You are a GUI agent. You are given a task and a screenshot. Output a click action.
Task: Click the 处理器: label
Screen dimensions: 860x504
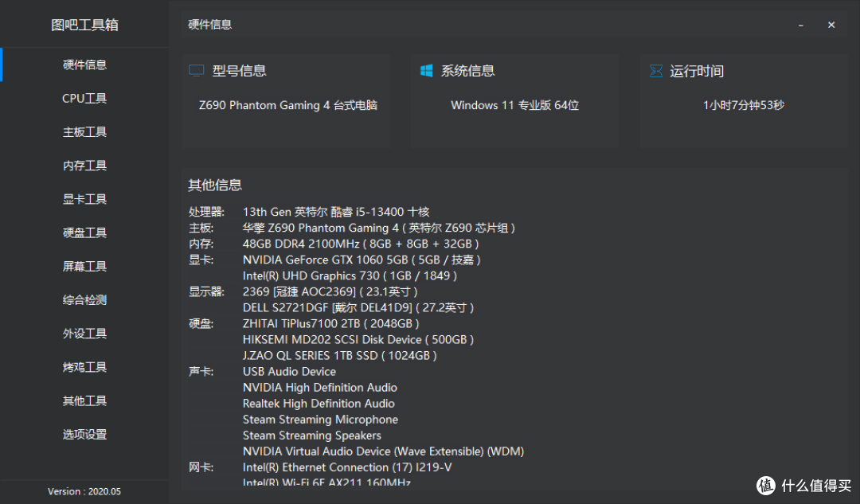click(206, 212)
